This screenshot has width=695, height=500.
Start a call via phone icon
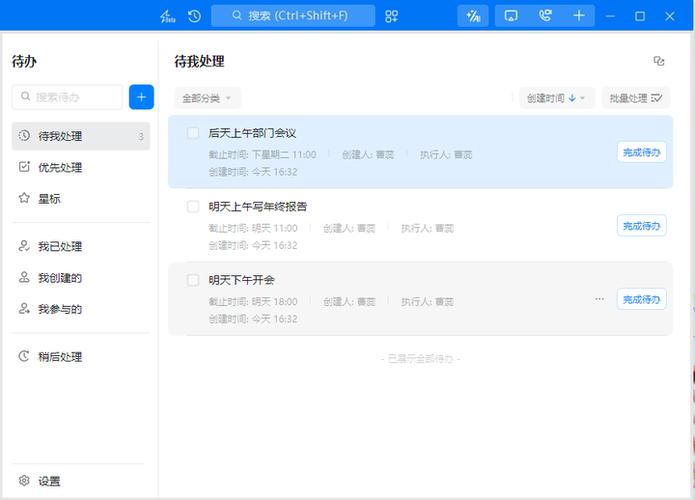[545, 16]
